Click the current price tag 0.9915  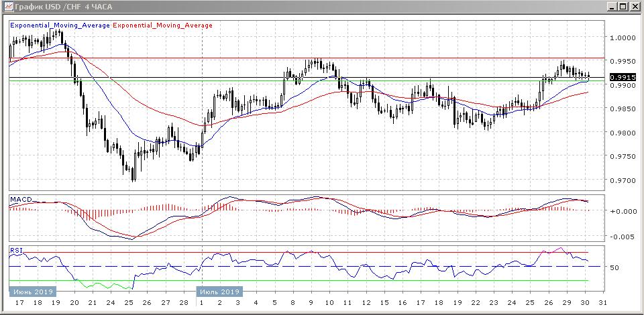pyautogui.click(x=621, y=77)
